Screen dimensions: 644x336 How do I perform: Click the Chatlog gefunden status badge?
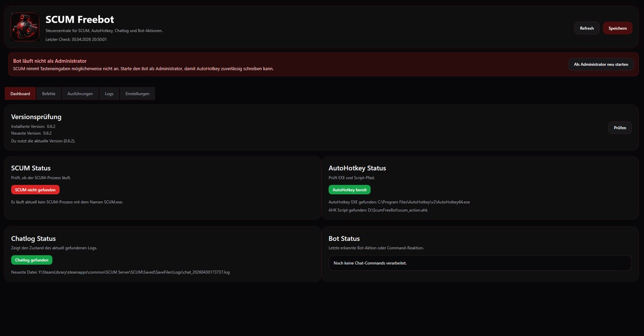point(32,260)
